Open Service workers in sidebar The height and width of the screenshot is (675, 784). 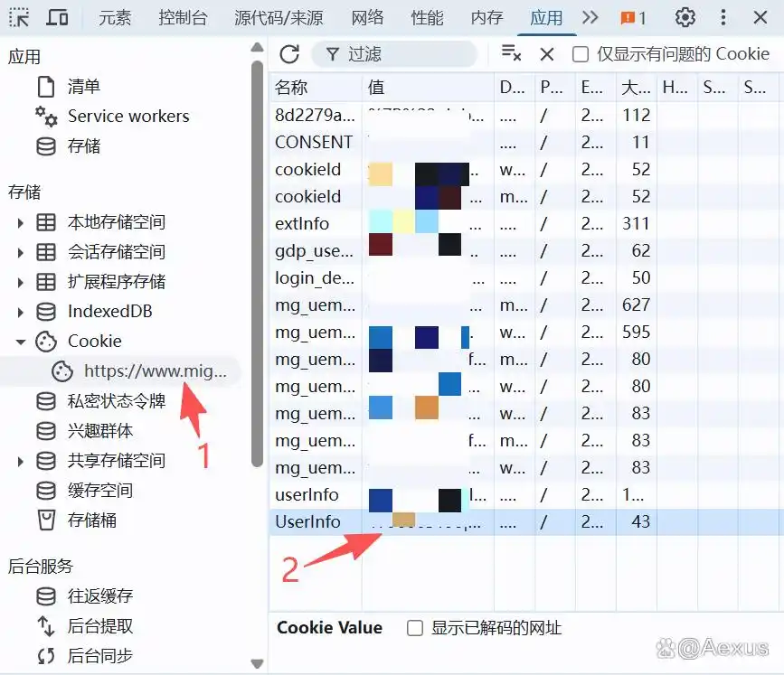point(128,117)
